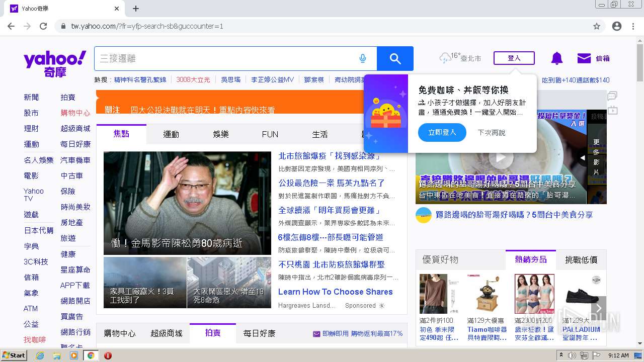Screen dimensions: 644x362
Task: Open the weather icon for 臺北市
Action: click(x=445, y=58)
